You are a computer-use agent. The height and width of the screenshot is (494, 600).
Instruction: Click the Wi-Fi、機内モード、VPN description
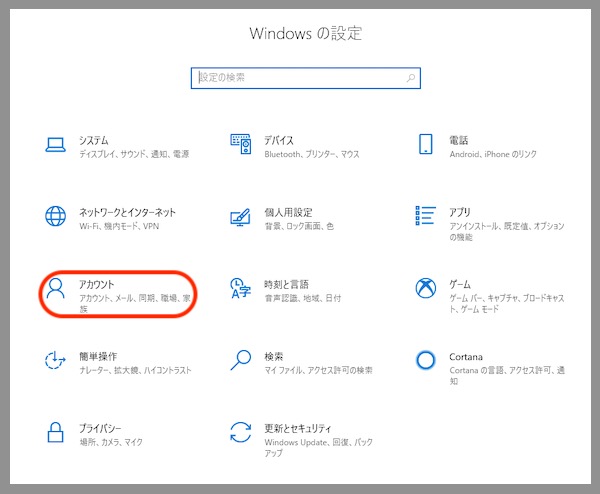coord(119,226)
